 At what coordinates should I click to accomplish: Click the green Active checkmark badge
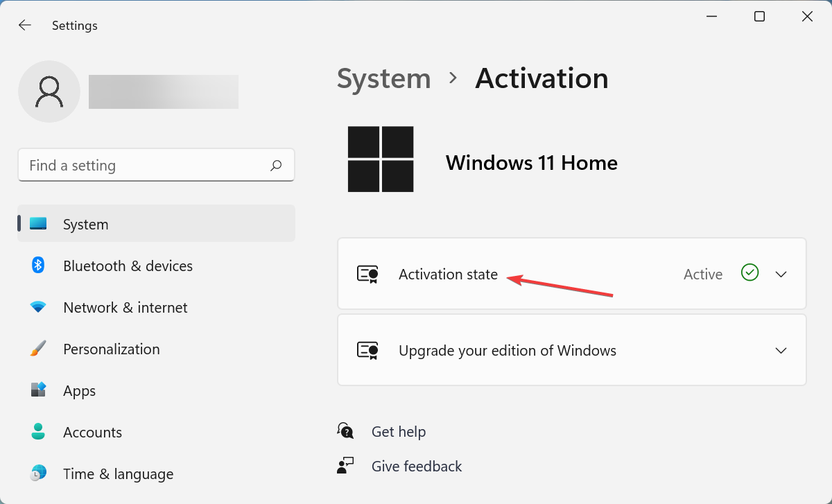pos(749,273)
